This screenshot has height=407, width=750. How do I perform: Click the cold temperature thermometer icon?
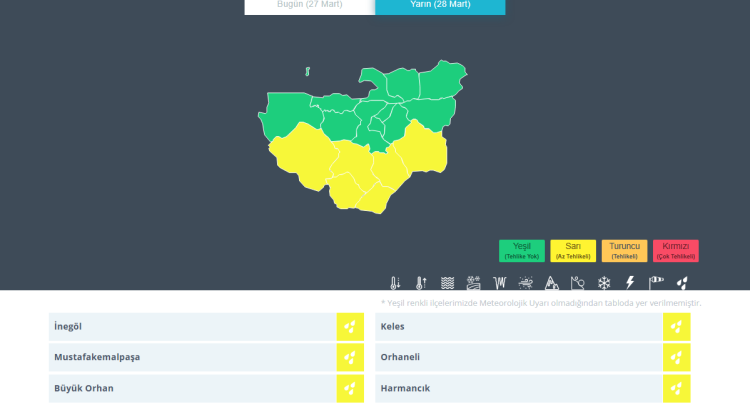tap(396, 283)
